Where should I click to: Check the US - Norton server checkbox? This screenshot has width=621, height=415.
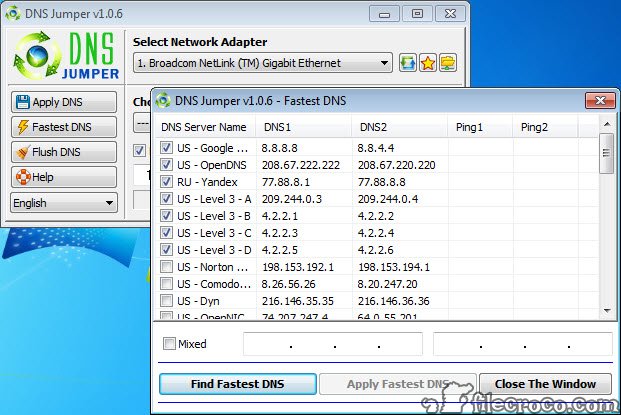click(x=166, y=267)
